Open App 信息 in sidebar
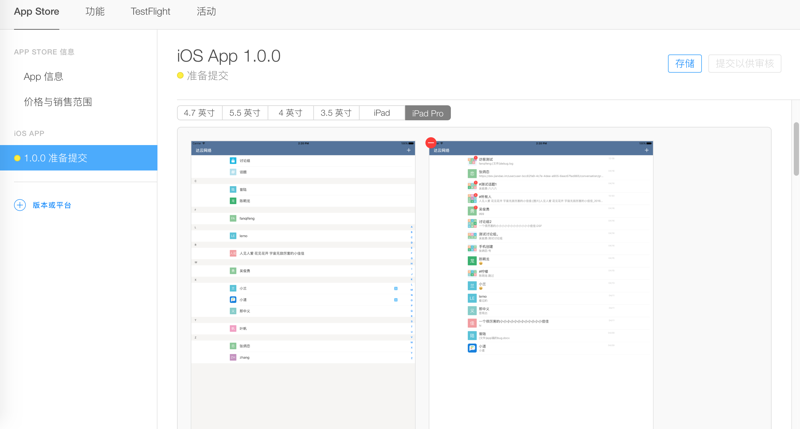Screen dimensions: 800x429 [43, 77]
